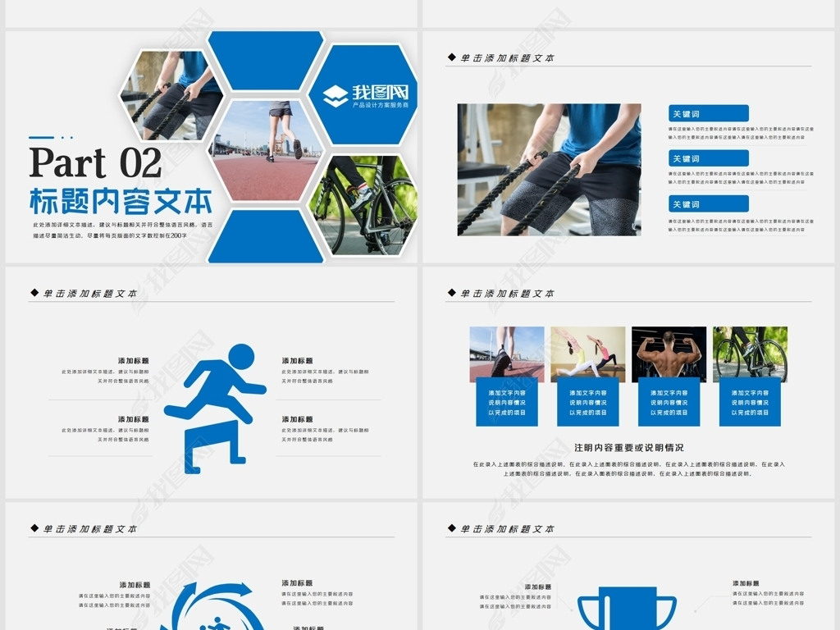Select the "注明内容重要或说明情况" heading
The image size is (840, 630).
coord(629,448)
